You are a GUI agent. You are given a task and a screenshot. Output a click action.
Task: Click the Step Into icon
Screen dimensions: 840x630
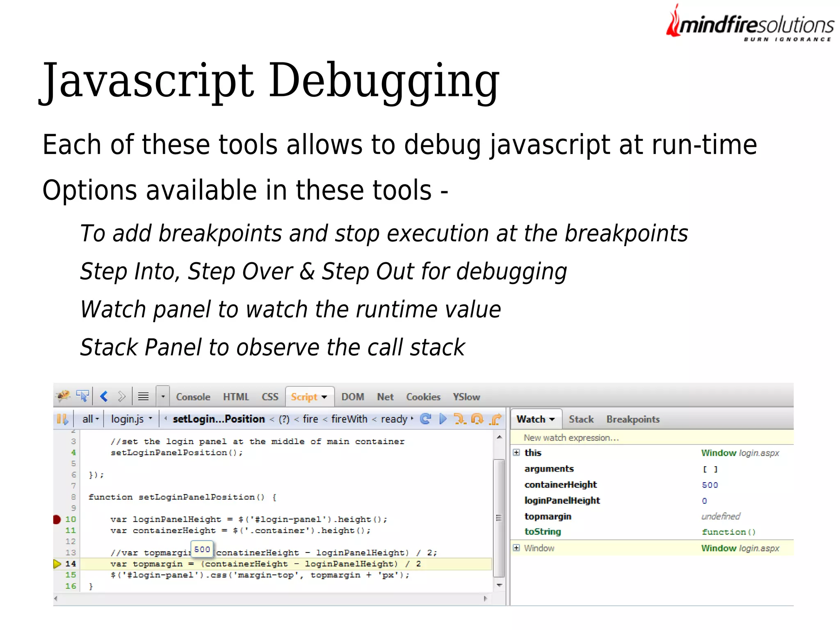click(459, 419)
